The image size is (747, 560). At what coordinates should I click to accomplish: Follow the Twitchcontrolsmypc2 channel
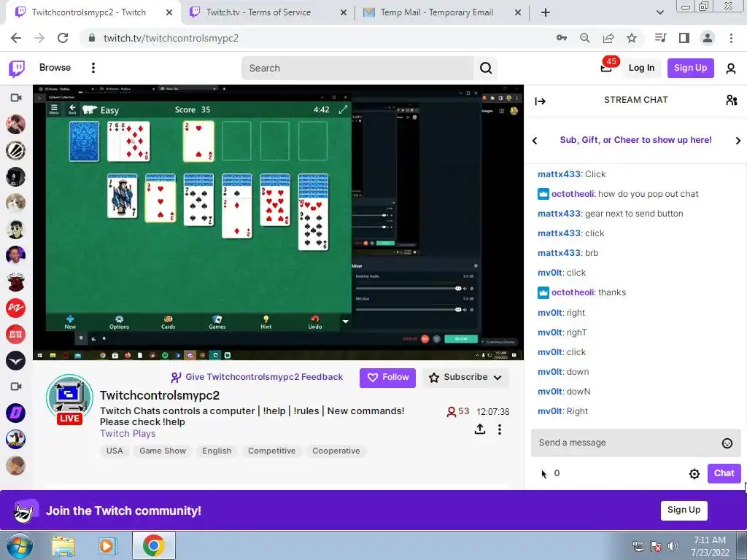387,378
